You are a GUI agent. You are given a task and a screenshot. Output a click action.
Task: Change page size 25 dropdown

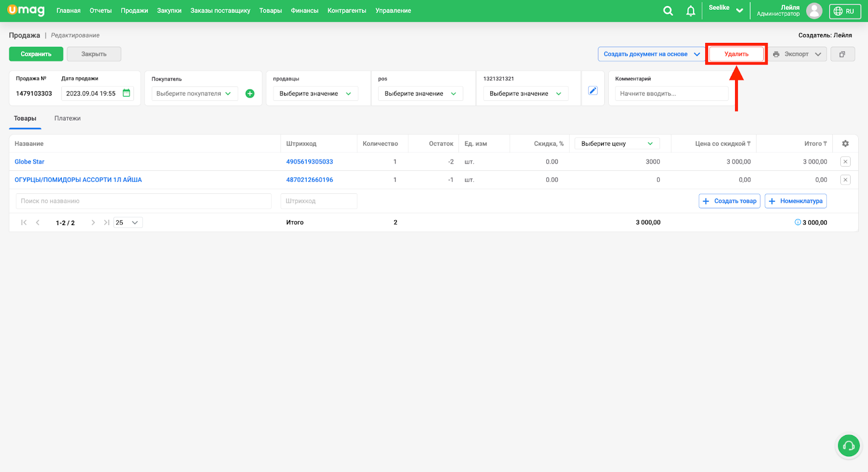click(x=128, y=222)
